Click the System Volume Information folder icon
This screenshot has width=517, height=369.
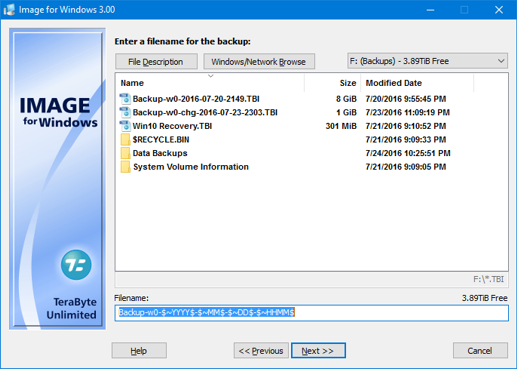pos(125,167)
